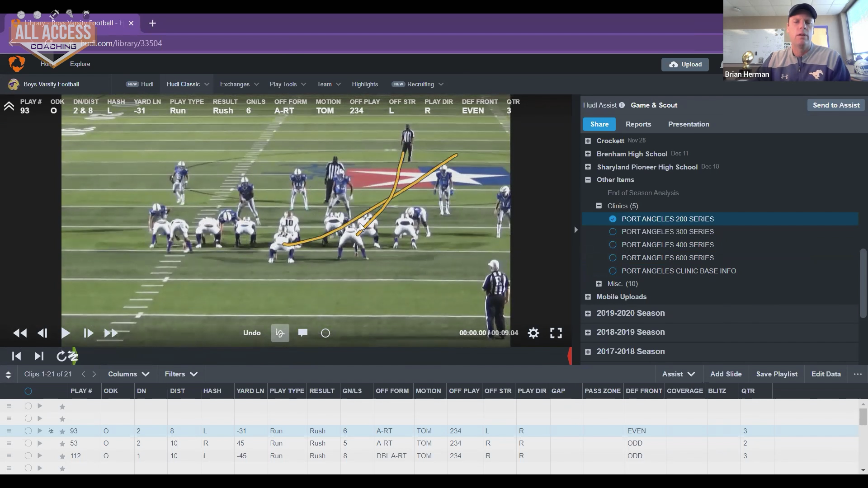Viewport: 868px width, 488px height.
Task: Play the video clip
Action: tap(66, 333)
